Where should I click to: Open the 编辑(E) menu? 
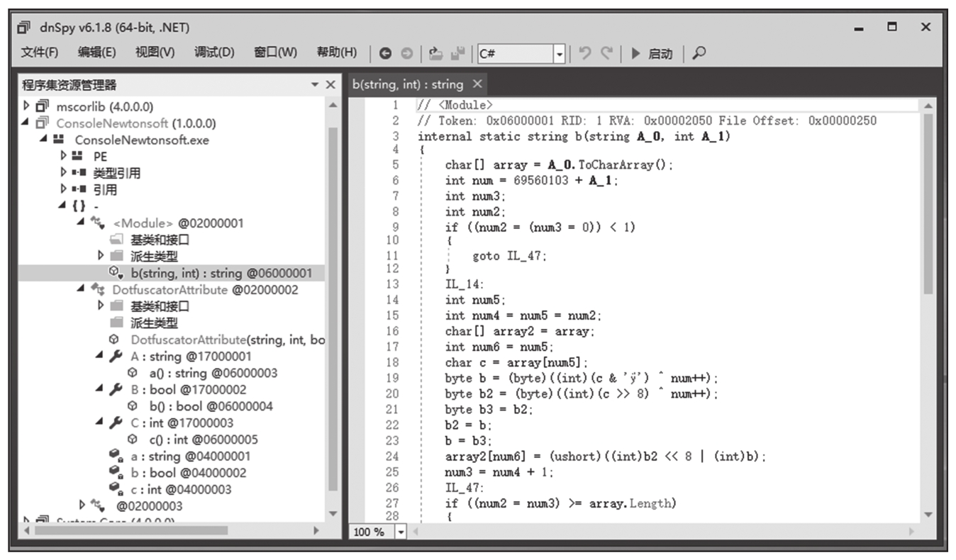[97, 52]
